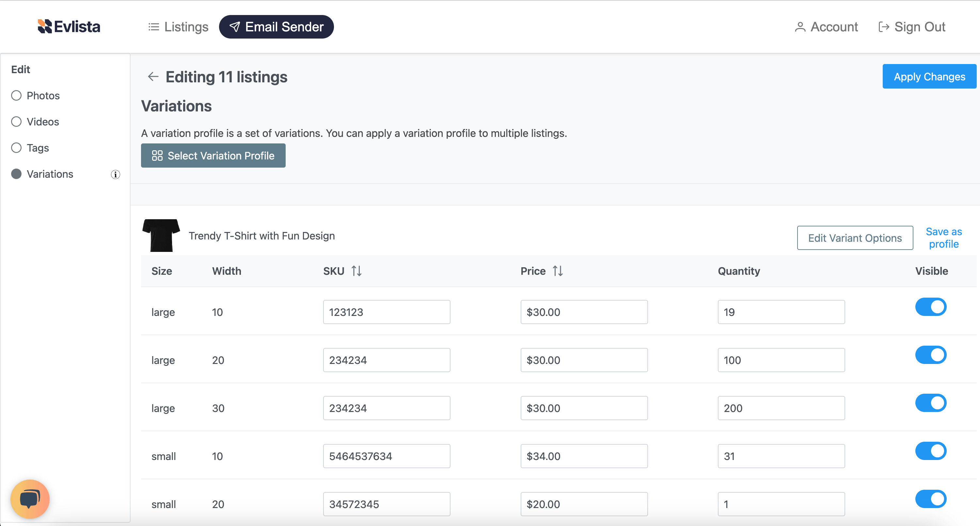
Task: Click quantity field showing 100
Action: [781, 360]
